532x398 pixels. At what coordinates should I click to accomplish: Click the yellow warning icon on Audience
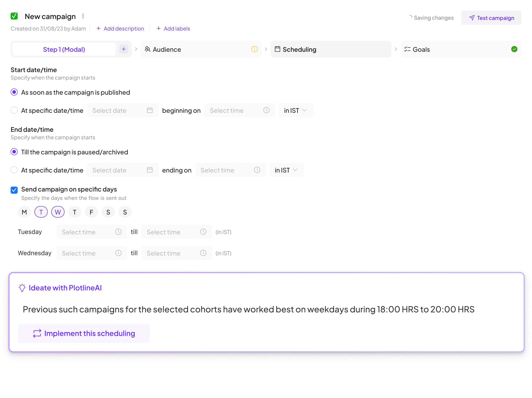pos(254,49)
